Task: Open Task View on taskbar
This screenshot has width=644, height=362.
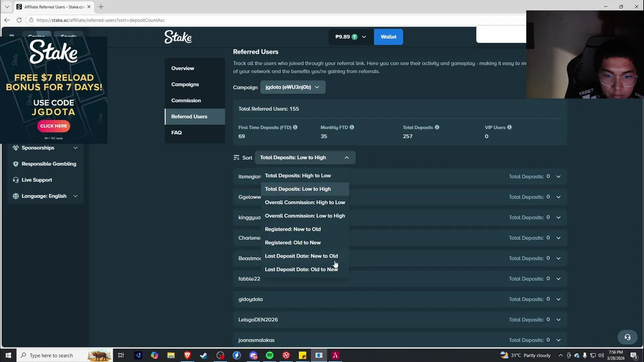Action: coord(121,355)
